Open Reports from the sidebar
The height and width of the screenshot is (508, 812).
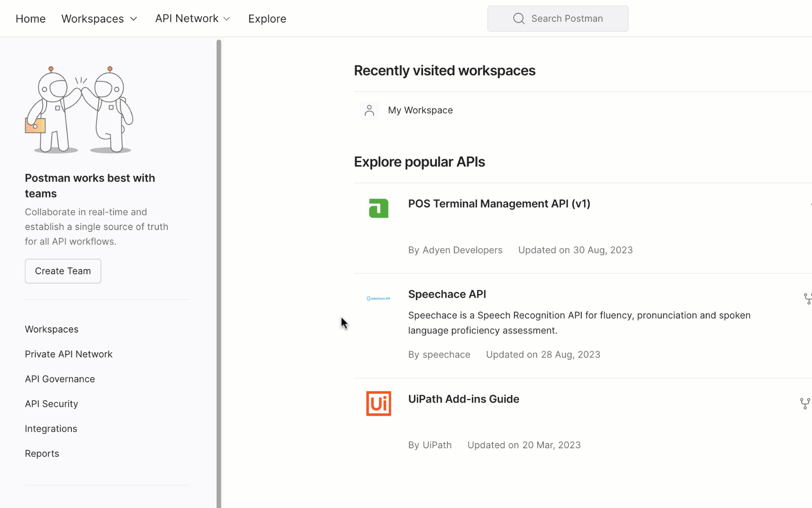42,454
